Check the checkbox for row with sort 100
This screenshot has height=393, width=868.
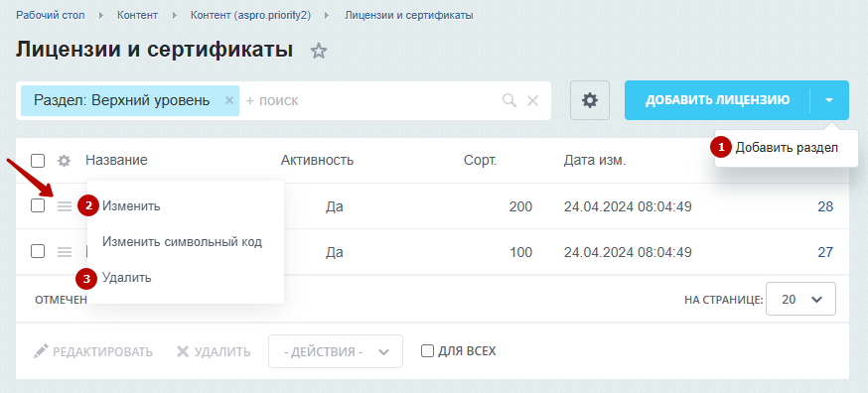pos(38,251)
